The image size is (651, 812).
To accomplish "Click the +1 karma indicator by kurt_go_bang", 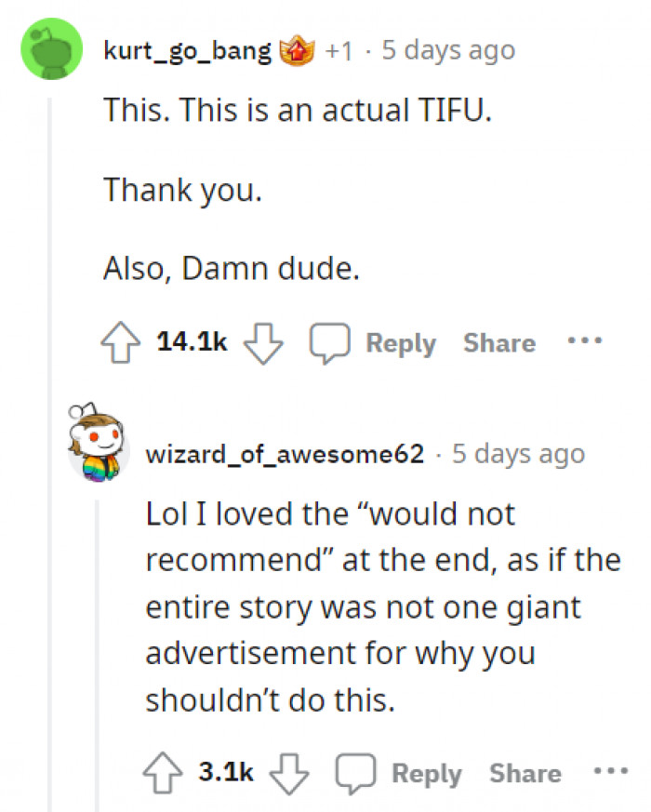I will (337, 49).
